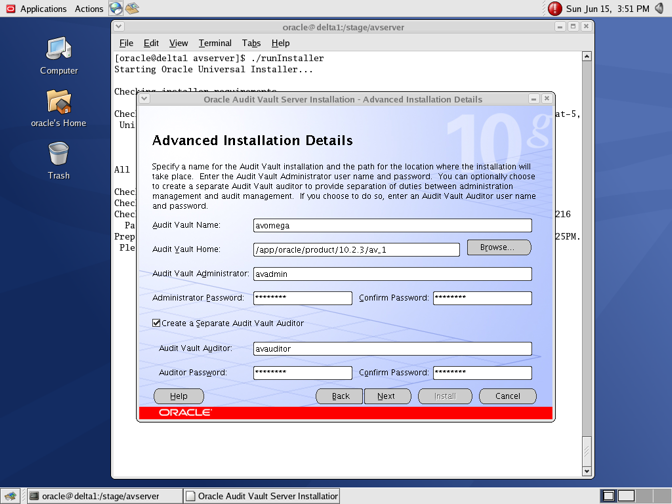Click the Browse button
Image resolution: width=672 pixels, height=504 pixels.
[499, 248]
